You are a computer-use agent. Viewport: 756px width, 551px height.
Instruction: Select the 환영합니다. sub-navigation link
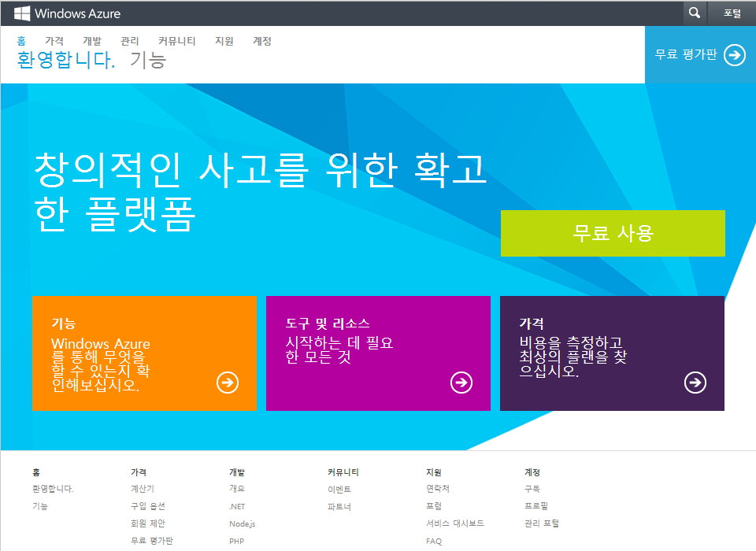[66, 61]
